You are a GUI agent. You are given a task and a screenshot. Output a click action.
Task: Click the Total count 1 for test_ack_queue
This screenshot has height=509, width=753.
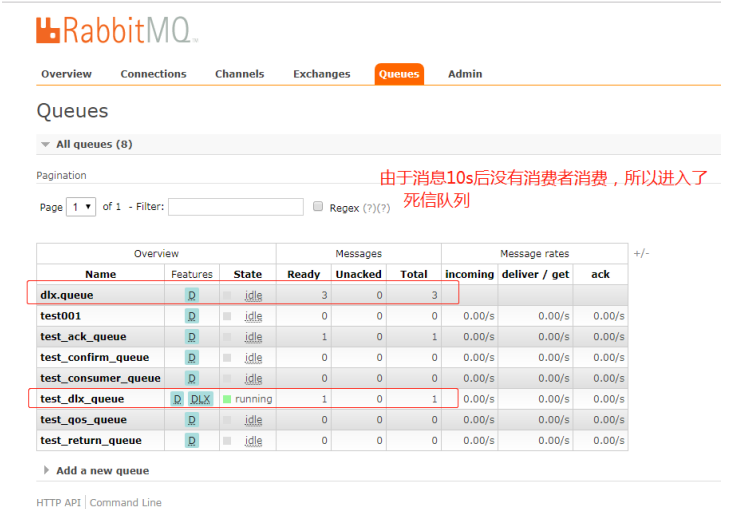point(434,337)
